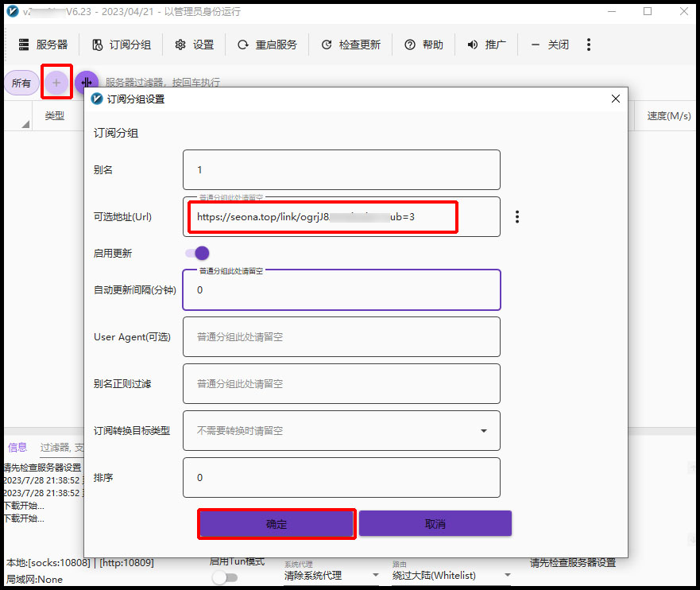Open the 订阅分组 subscription group menu
This screenshot has width=700, height=590.
click(121, 45)
